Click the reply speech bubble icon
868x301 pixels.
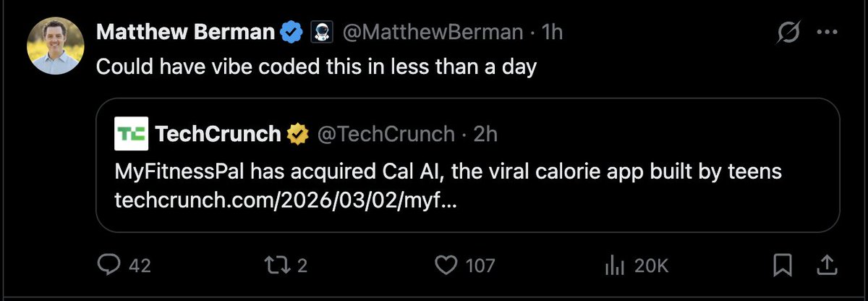coord(108,266)
